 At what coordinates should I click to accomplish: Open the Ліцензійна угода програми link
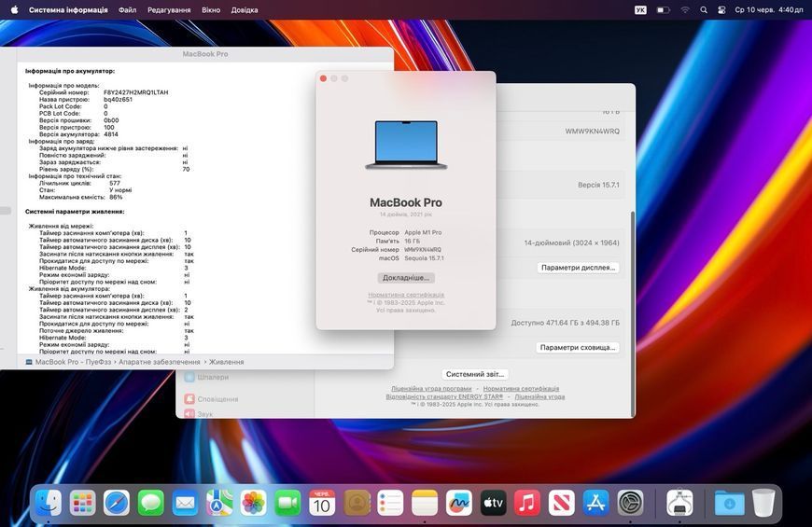(x=431, y=388)
